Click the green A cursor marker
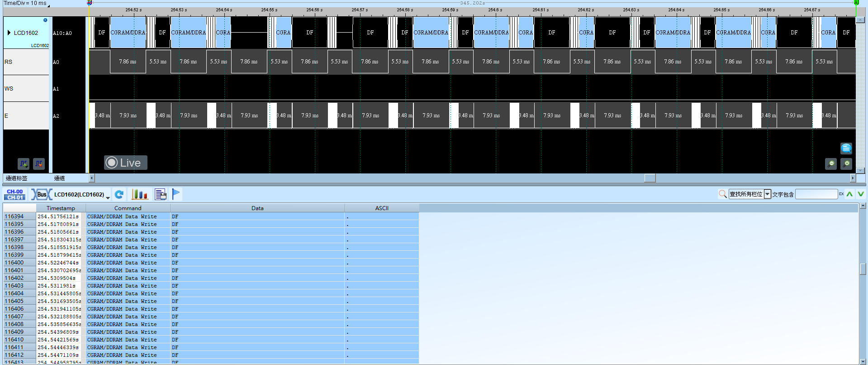This screenshot has height=365, width=868. coord(856,3)
